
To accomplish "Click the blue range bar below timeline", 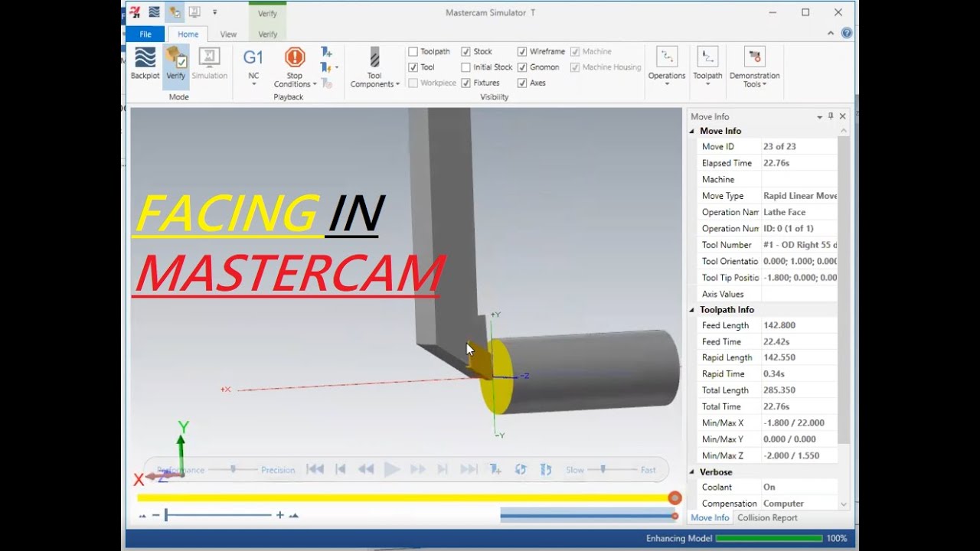I will tap(587, 516).
